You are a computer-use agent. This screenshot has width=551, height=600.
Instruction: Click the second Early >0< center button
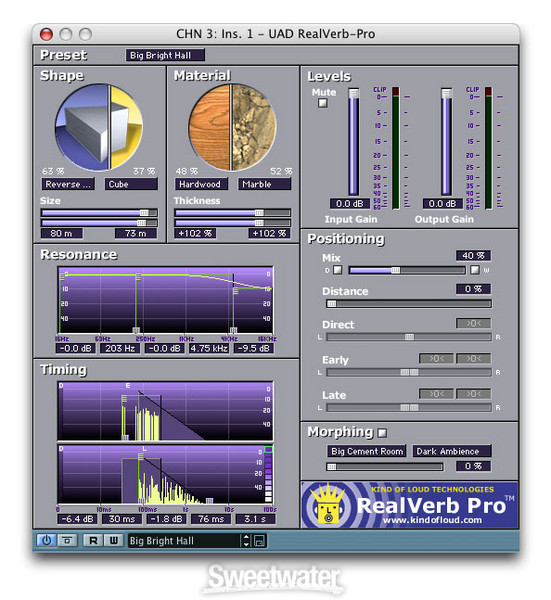pyautogui.click(x=473, y=359)
